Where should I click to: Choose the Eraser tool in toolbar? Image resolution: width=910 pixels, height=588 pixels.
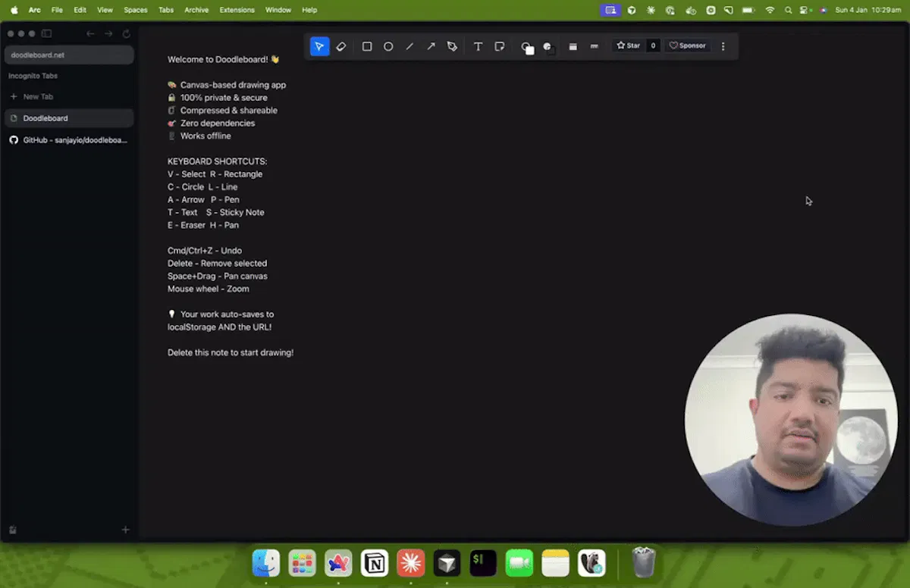click(341, 46)
